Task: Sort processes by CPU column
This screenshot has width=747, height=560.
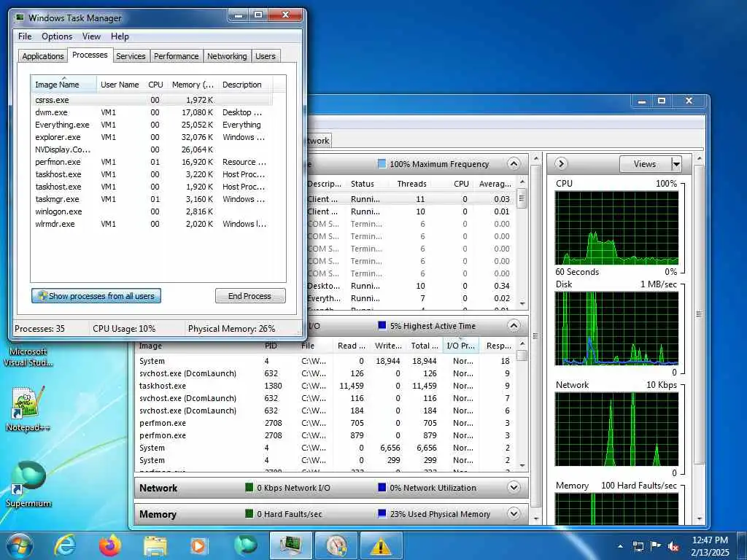Action: [x=155, y=85]
